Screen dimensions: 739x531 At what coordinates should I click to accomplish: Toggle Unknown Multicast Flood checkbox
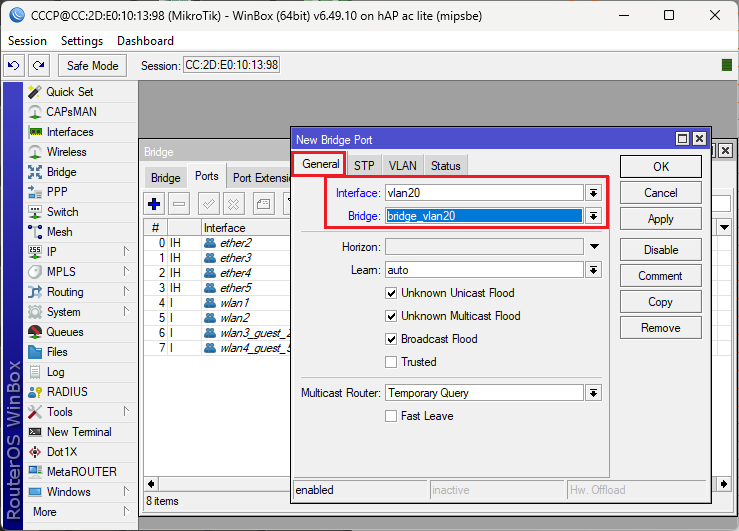[x=391, y=316]
